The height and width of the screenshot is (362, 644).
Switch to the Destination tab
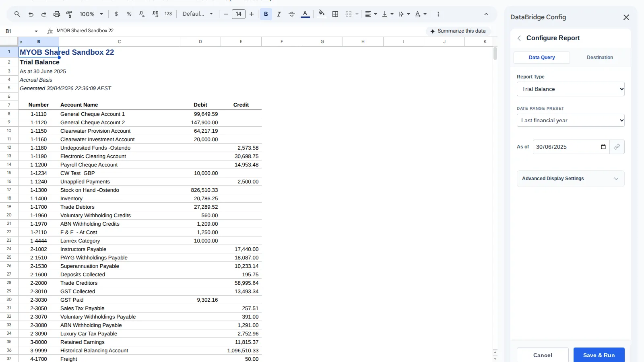[600, 58]
